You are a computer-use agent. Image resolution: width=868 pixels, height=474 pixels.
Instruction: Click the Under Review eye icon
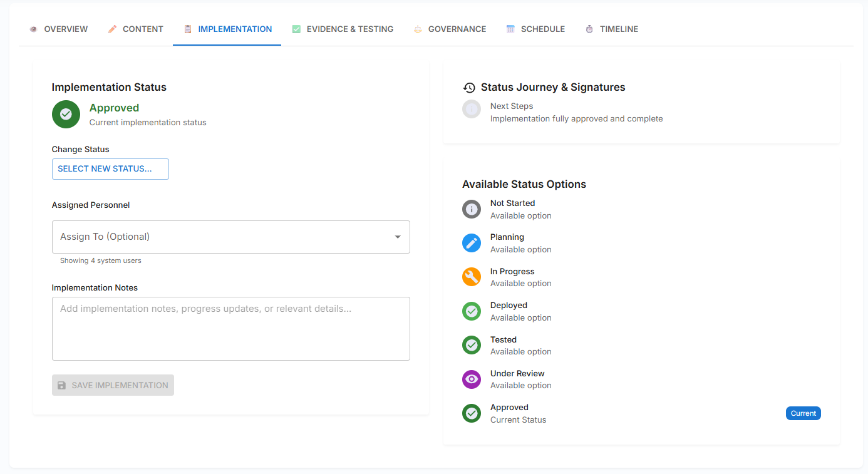click(x=471, y=379)
